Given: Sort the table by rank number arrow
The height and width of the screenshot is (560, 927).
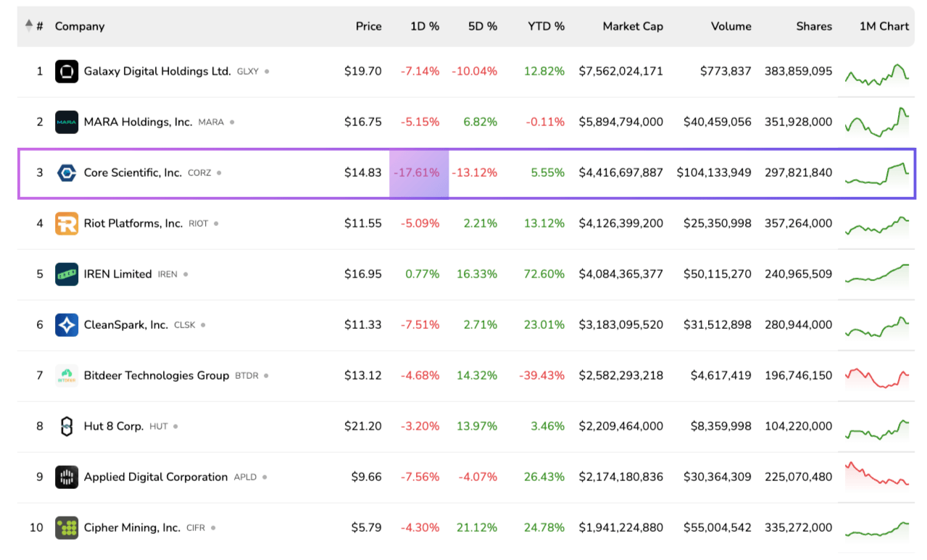Looking at the screenshot, I should 29,26.
